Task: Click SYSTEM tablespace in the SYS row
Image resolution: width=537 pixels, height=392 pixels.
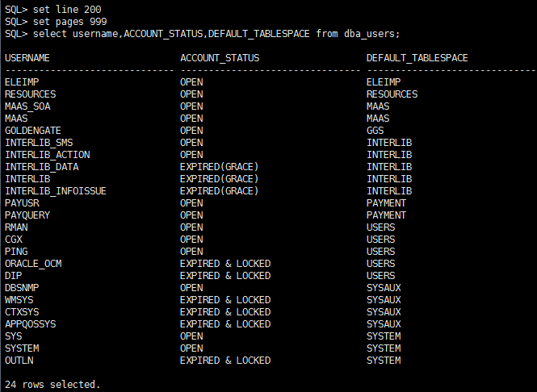Action: point(384,336)
